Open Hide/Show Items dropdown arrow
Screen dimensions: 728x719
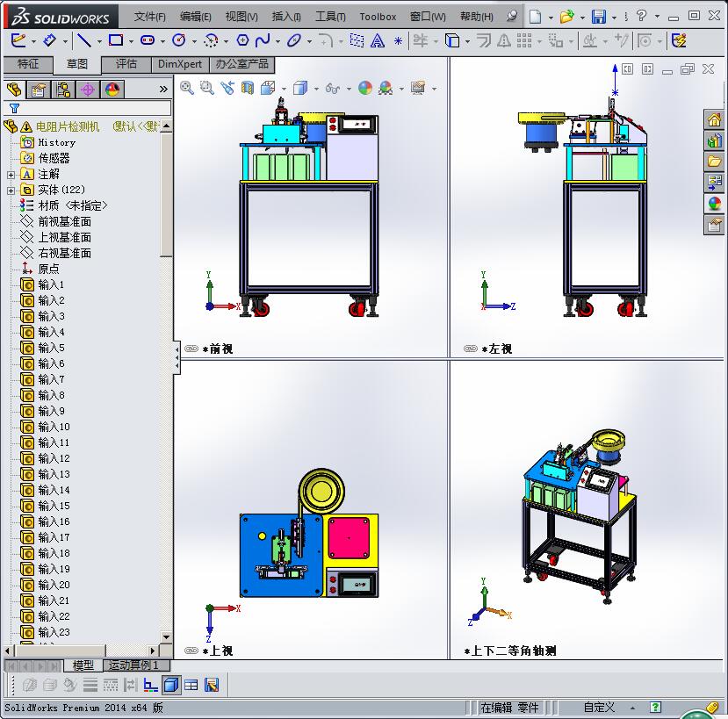349,88
